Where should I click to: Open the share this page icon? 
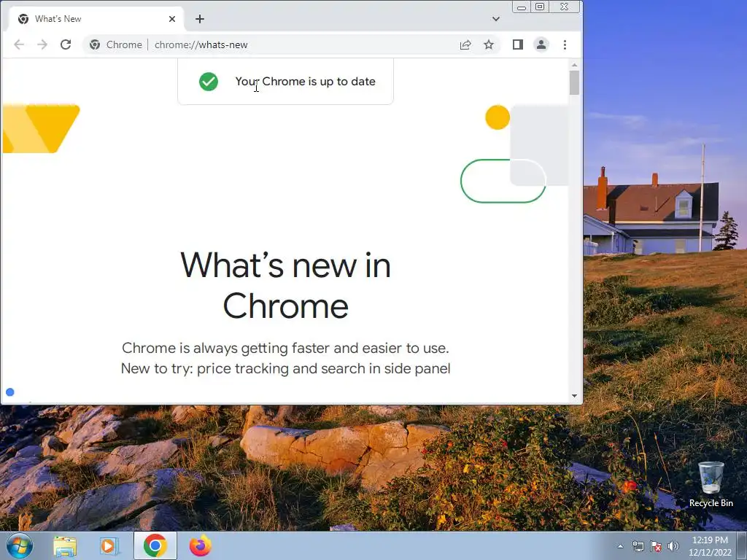point(465,44)
